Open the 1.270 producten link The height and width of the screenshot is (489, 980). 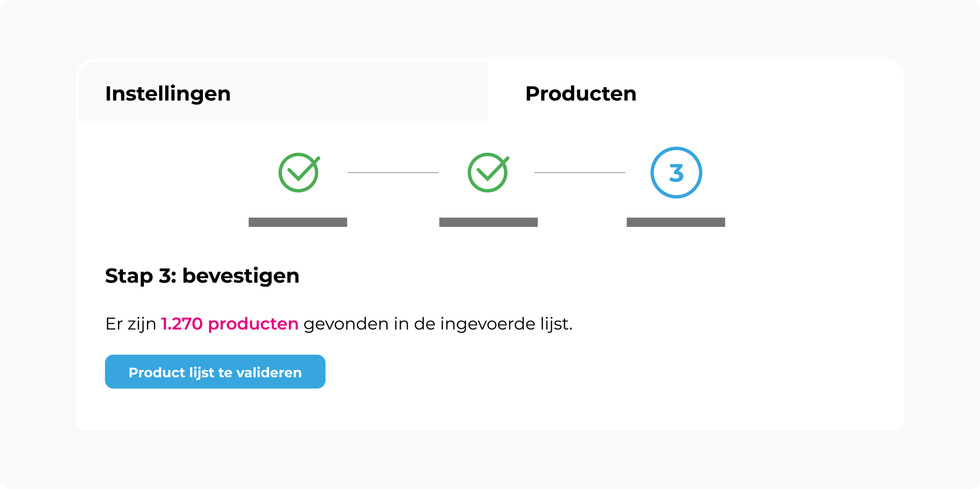pyautogui.click(x=228, y=324)
